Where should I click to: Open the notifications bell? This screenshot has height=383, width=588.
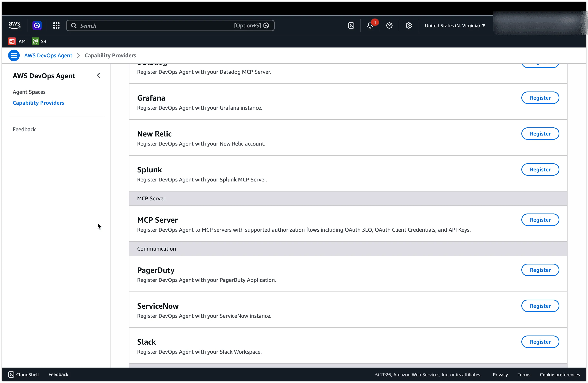370,25
